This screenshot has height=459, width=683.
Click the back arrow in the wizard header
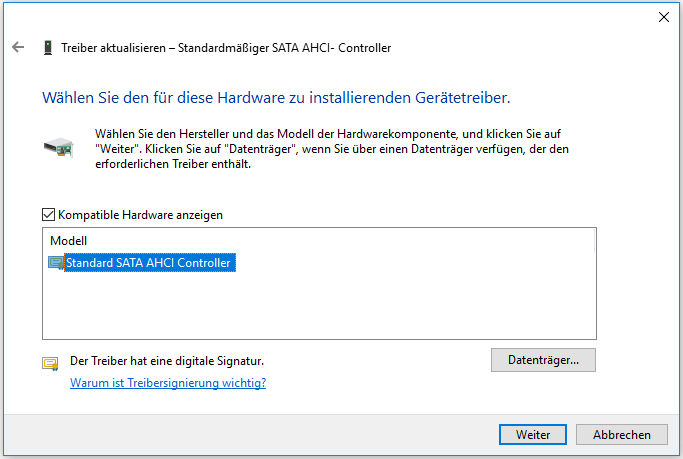coord(18,47)
